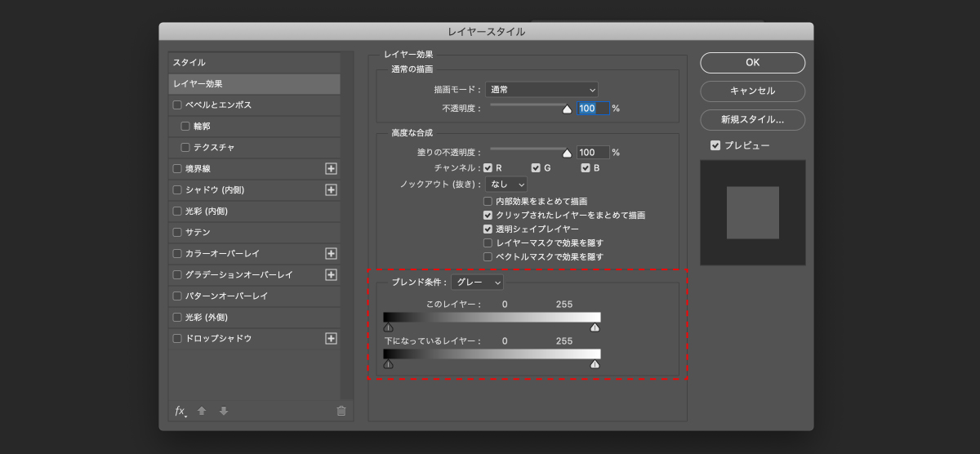Click the plus icon beside カラーオーバーレイ
The image size is (980, 454).
pos(331,254)
